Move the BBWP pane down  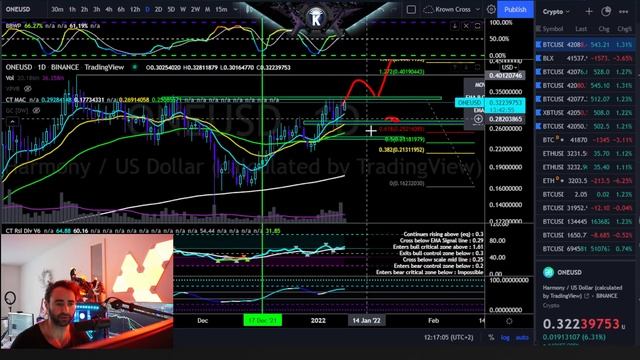click(455, 26)
